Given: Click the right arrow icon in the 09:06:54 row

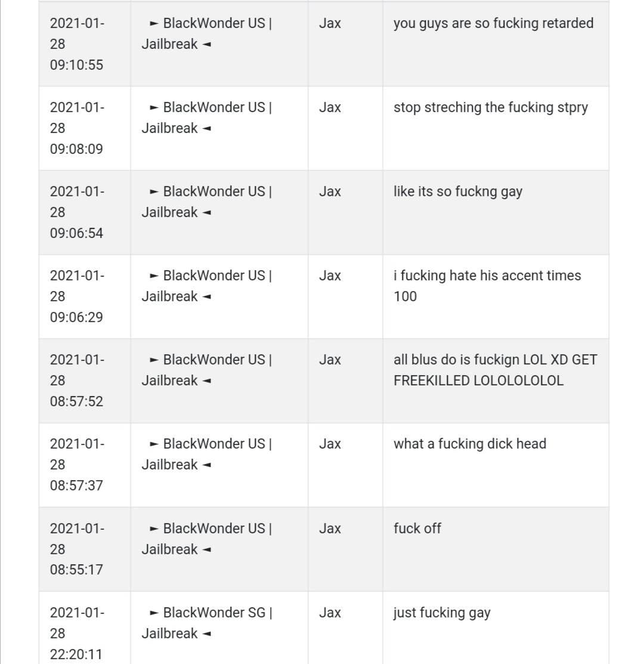Looking at the screenshot, I should pyautogui.click(x=154, y=192).
